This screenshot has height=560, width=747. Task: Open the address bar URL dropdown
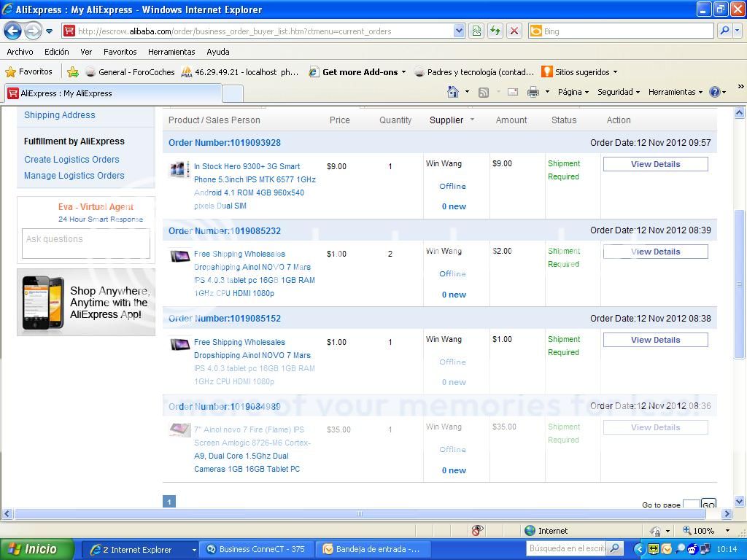[x=459, y=31]
